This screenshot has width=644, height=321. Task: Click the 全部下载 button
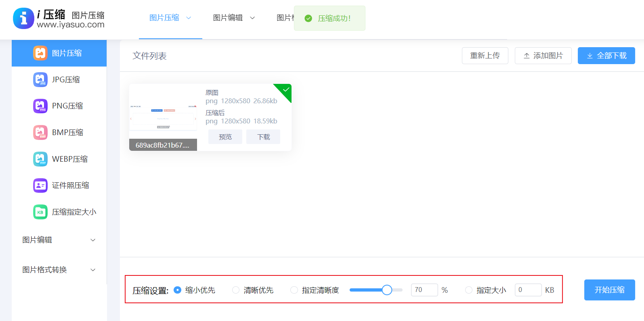pos(606,56)
